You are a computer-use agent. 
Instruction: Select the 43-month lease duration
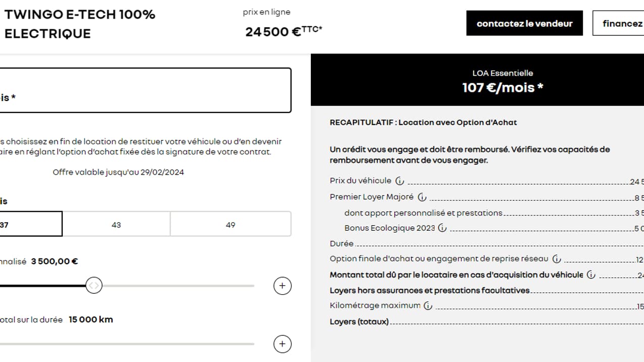tap(116, 224)
